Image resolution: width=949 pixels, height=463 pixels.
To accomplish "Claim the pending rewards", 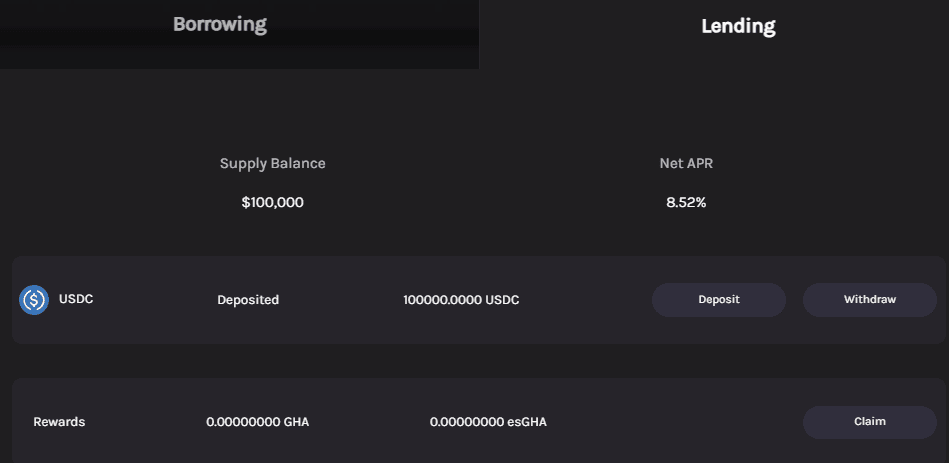I will tap(869, 422).
